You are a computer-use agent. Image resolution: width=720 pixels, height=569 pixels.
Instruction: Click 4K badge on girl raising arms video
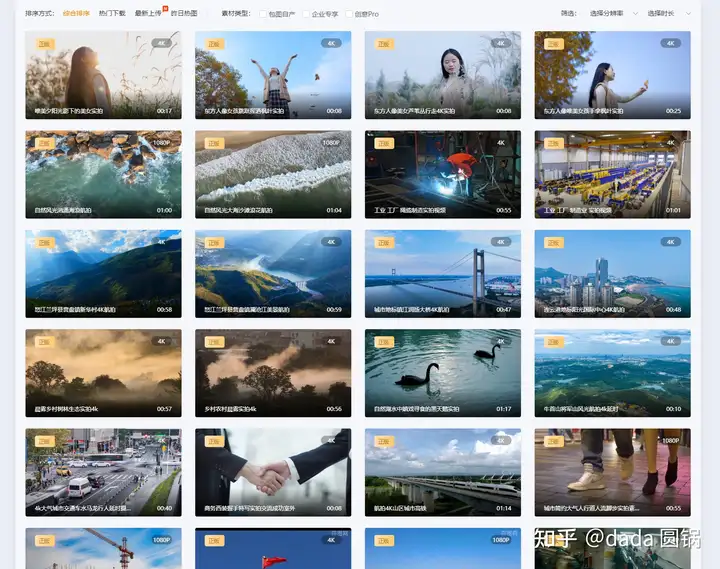[331, 43]
